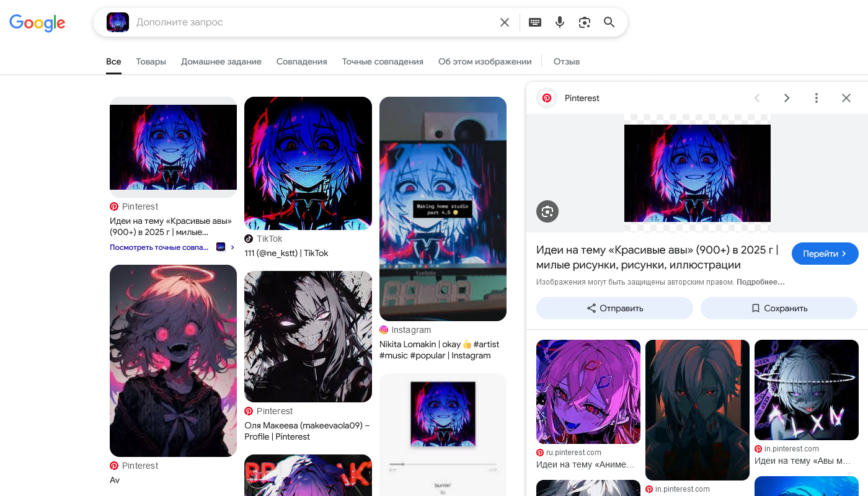Click 'Идеи на тему «Аниме…' caption
The width and height of the screenshot is (868, 496).
pyautogui.click(x=585, y=464)
